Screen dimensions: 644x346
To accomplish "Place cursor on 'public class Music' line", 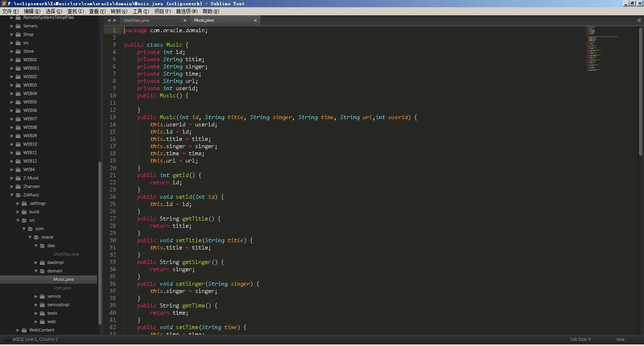I will pos(156,45).
